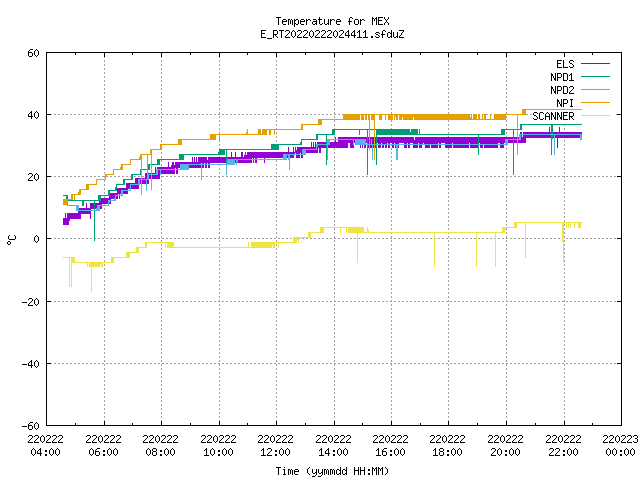Click the x-axis tick 220222 14:00
Viewport: 640px width, 480px height.
coord(333,446)
